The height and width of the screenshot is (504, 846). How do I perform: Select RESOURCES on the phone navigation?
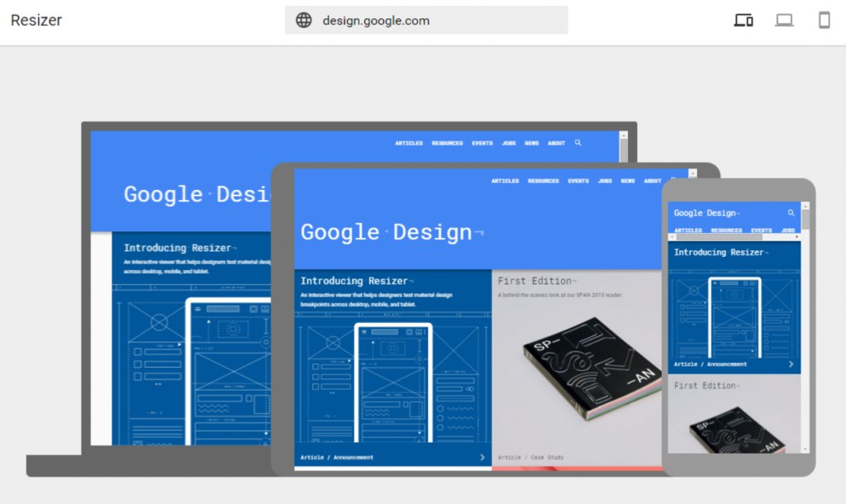tap(725, 230)
